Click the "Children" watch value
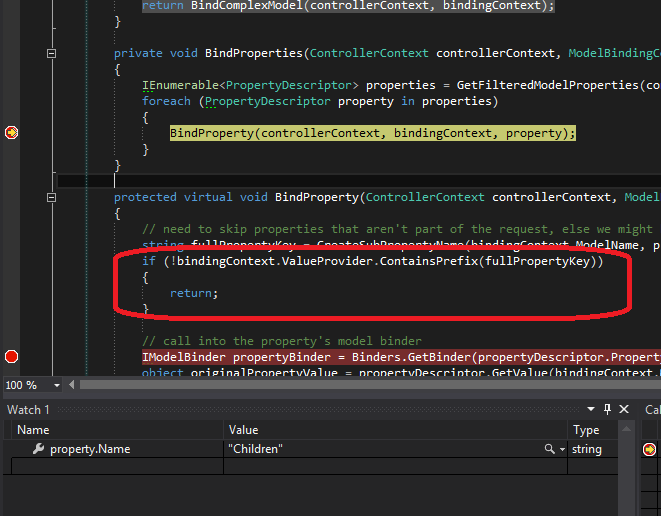Viewport: 661px width, 516px height. click(255, 449)
